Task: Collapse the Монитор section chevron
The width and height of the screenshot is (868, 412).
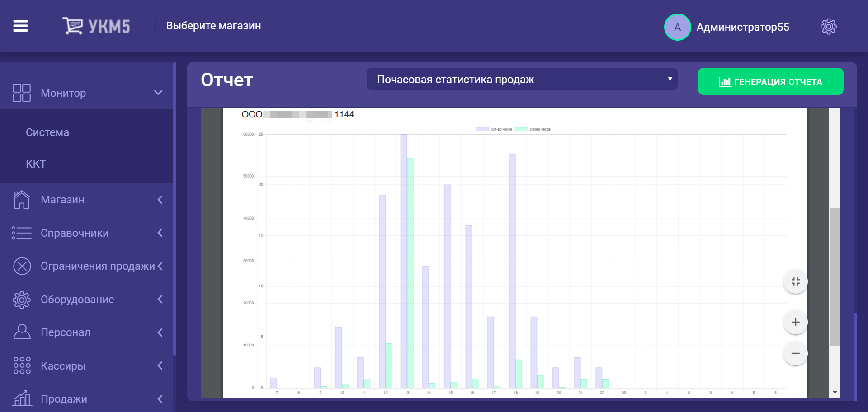Action: tap(158, 93)
